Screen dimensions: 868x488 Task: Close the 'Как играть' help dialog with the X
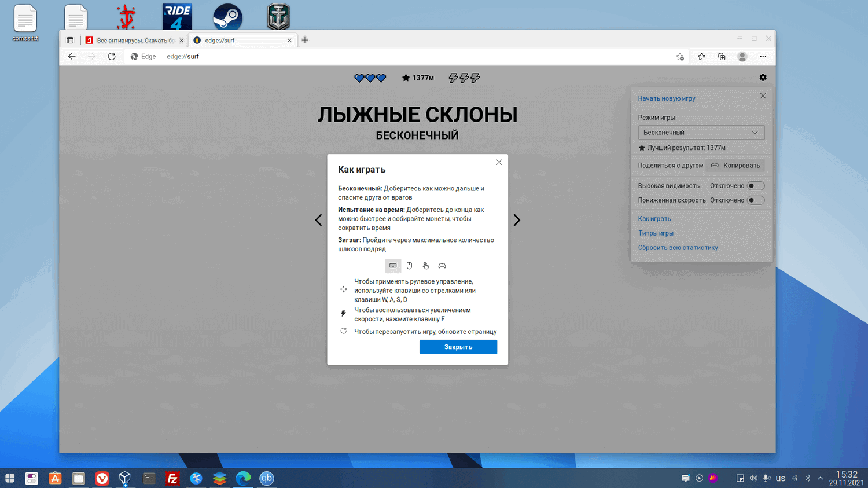pos(499,162)
